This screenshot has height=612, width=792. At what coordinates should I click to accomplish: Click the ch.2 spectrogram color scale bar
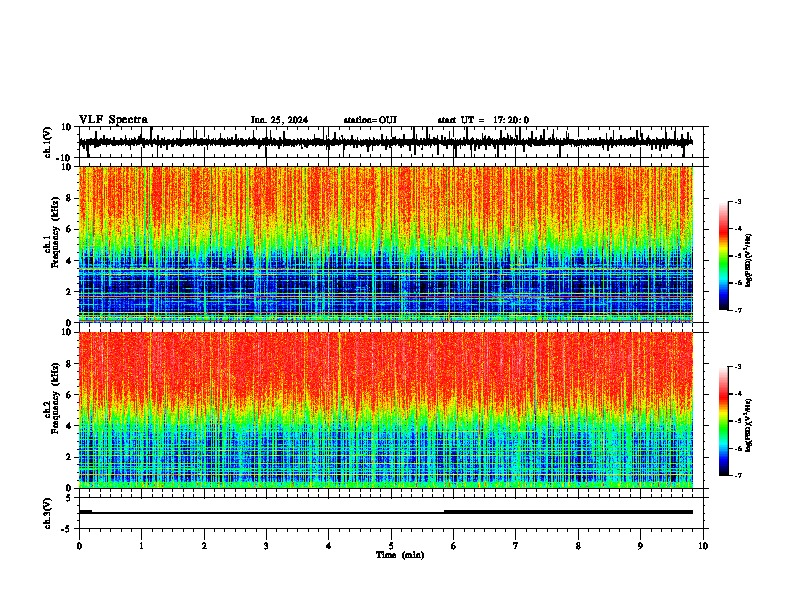point(724,421)
